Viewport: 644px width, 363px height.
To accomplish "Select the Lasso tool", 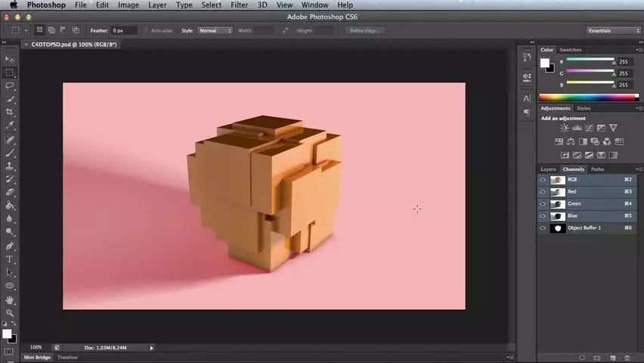I will coord(9,85).
